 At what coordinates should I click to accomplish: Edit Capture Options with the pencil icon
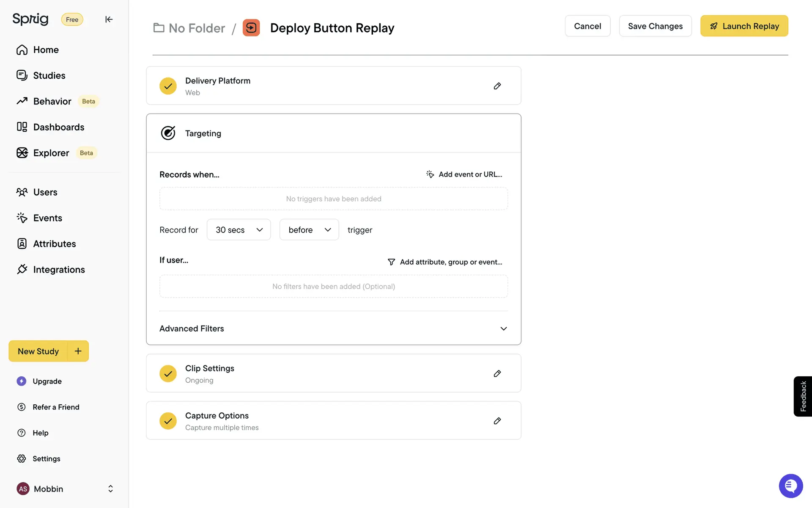(x=497, y=421)
